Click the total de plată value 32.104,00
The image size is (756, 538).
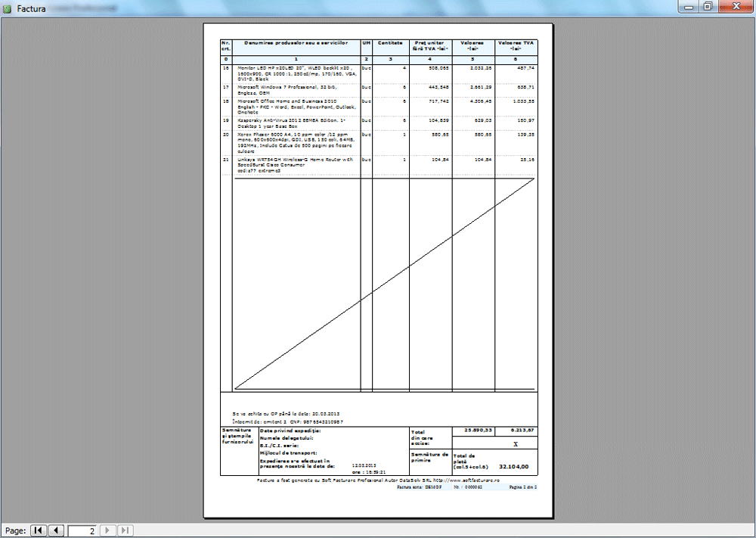point(513,467)
